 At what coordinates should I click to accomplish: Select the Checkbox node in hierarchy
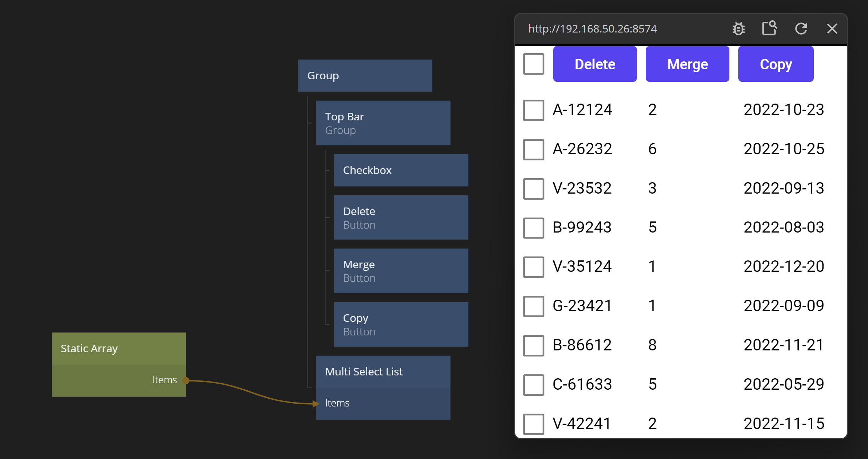[400, 170]
